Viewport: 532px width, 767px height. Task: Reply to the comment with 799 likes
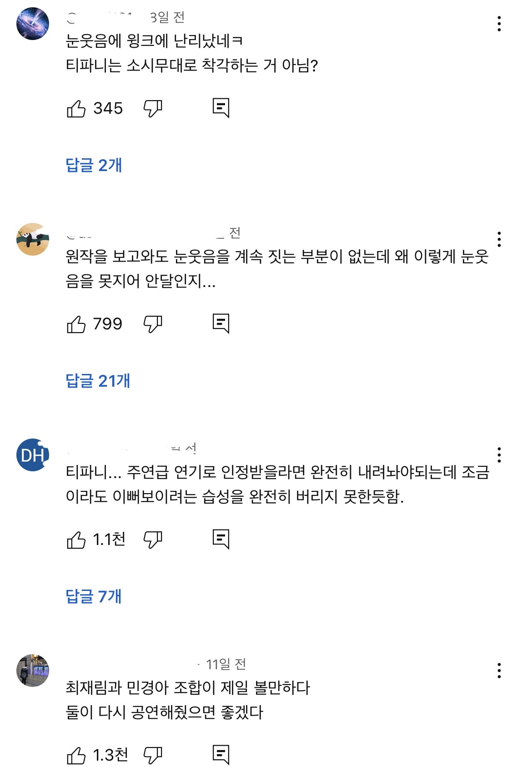coord(221,324)
